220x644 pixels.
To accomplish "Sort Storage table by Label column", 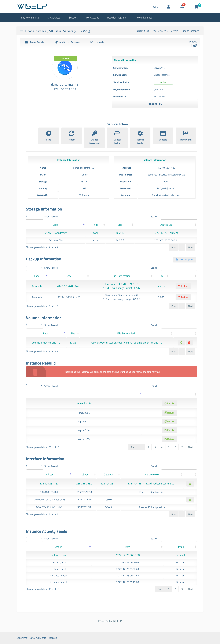I will pos(56,225).
